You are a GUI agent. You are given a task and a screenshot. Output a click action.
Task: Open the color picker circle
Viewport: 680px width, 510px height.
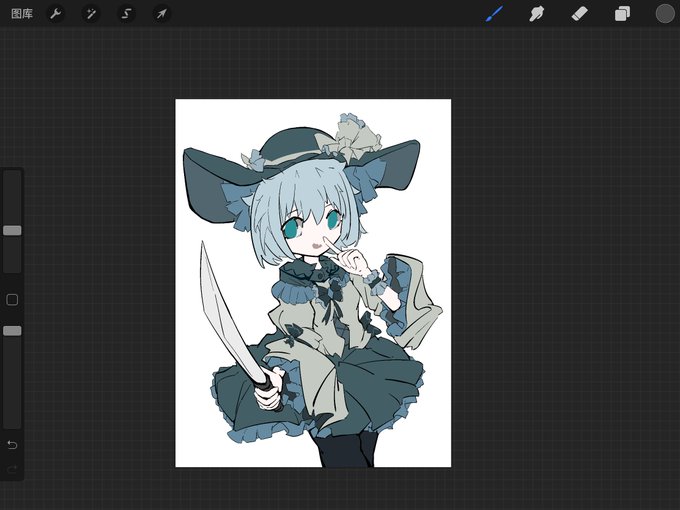[665, 14]
